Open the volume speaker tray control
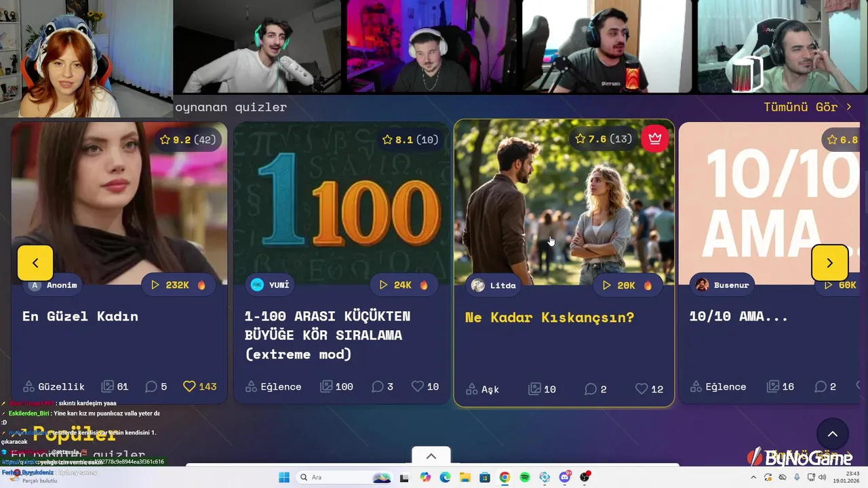 (x=823, y=477)
